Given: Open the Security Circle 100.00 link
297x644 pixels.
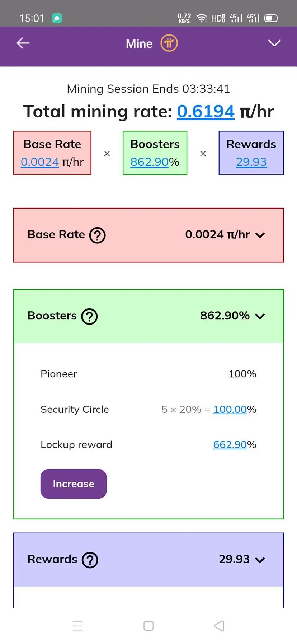Looking at the screenshot, I should click(230, 410).
